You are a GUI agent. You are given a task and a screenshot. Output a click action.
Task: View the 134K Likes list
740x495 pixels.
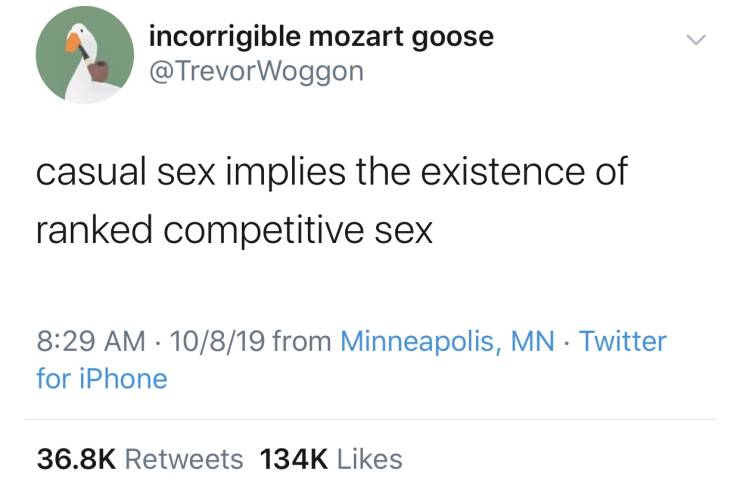(330, 459)
